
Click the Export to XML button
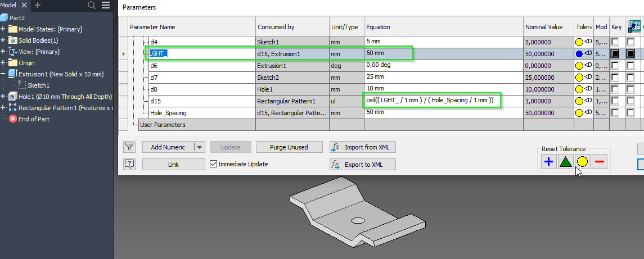[363, 164]
